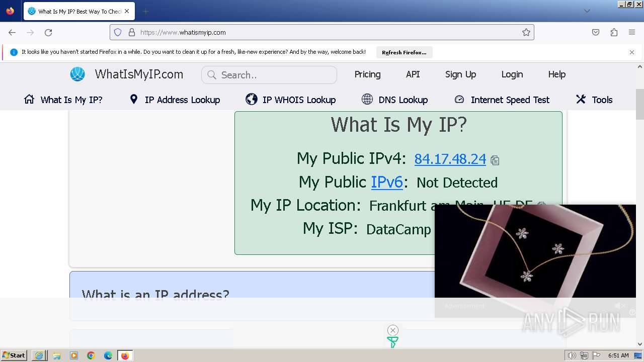Screen dimensions: 644x362
Task: Click the speedometer icon for Internet Speed Test
Action: 459,99
